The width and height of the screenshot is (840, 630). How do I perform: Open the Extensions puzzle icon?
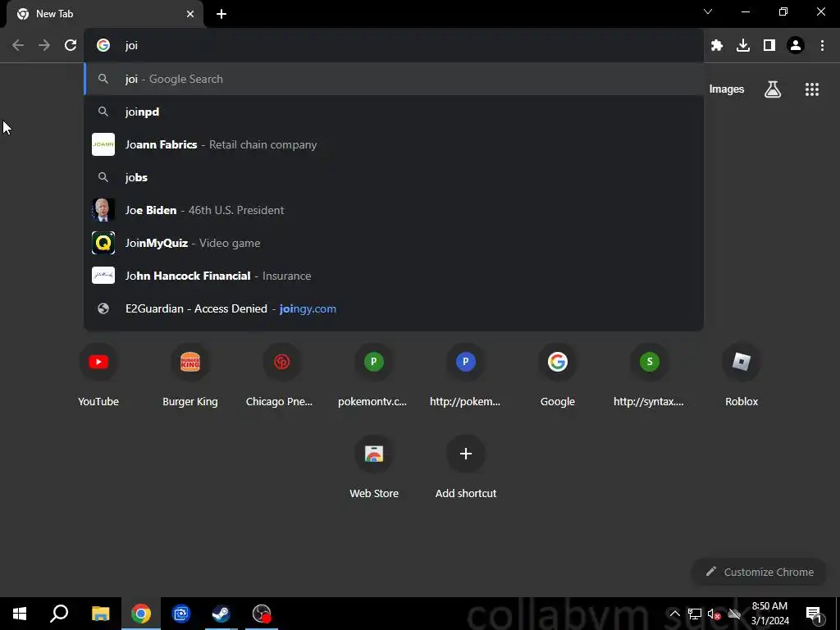click(717, 45)
